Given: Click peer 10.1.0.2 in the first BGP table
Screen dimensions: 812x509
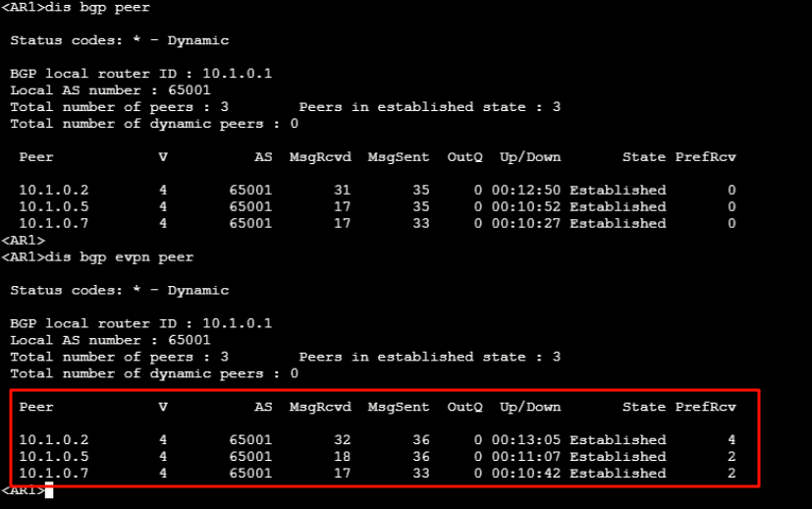Looking at the screenshot, I should coord(54,190).
